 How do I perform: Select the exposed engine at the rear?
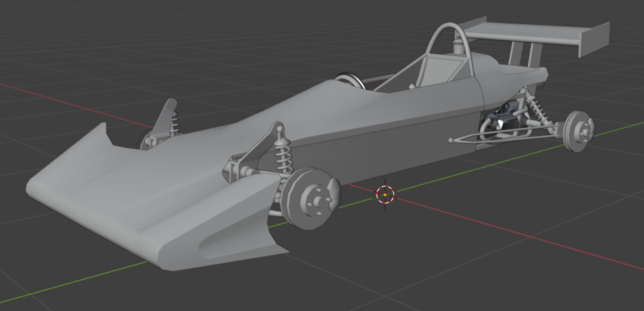tap(501, 122)
